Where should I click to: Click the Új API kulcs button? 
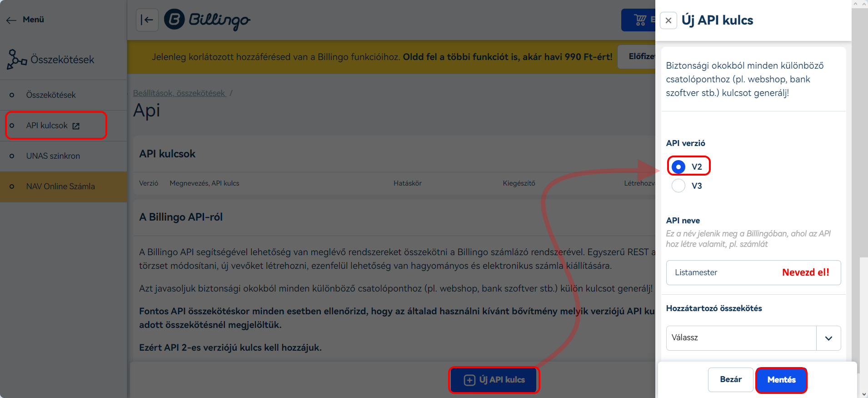tap(494, 380)
